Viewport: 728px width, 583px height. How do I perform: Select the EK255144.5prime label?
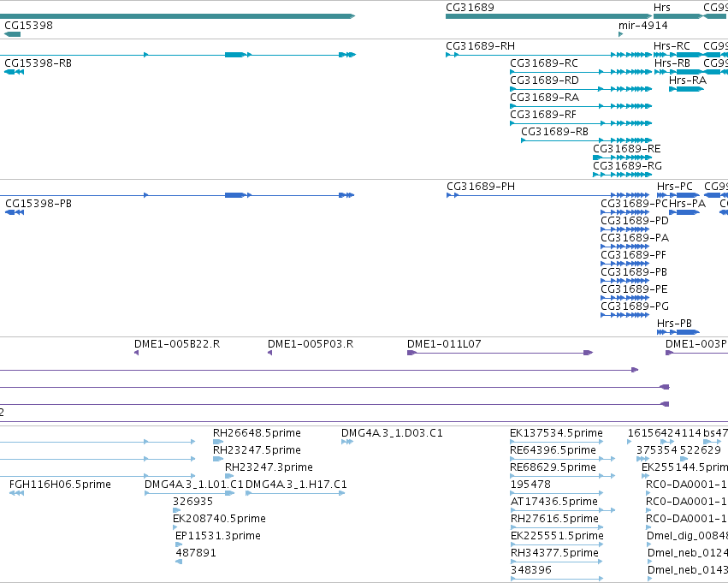[685, 467]
